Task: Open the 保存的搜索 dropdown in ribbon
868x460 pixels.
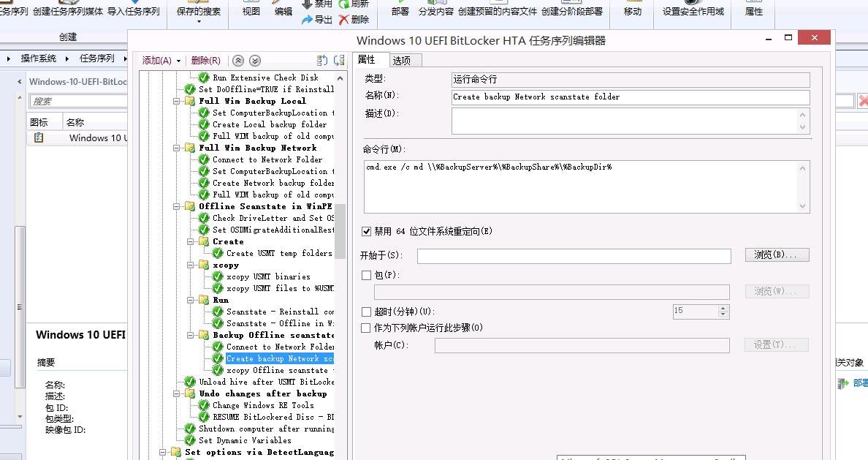Action: pyautogui.click(x=198, y=14)
